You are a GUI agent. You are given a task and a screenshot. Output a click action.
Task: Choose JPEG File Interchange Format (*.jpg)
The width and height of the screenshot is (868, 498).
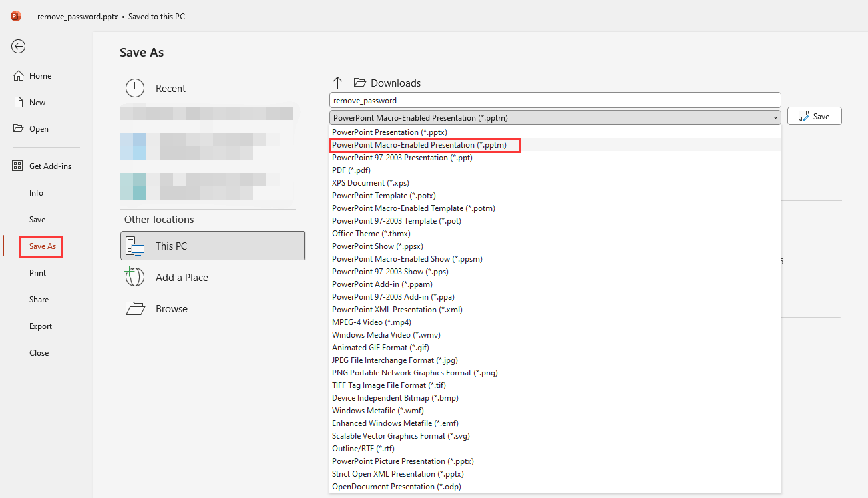(555, 360)
